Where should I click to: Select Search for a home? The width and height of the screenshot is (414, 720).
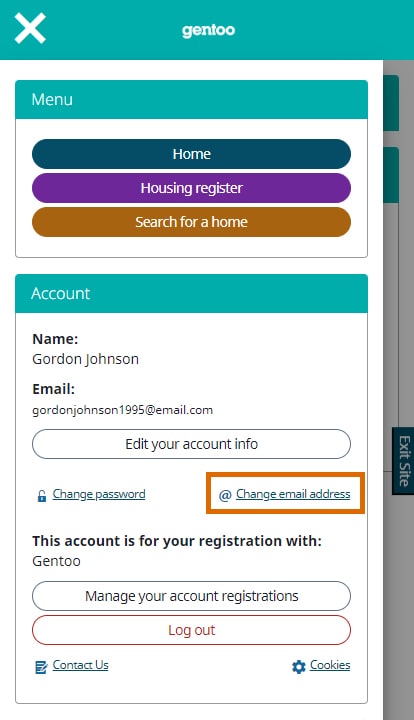pos(191,222)
